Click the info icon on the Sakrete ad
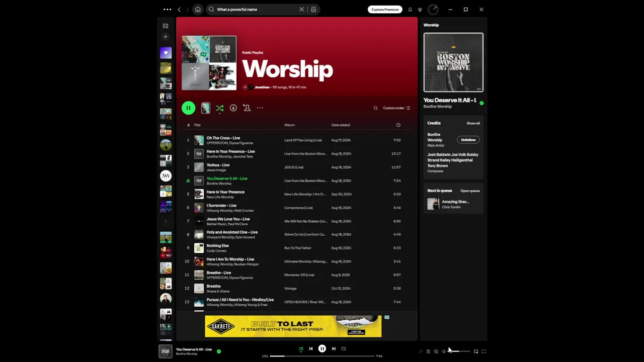The height and width of the screenshot is (362, 644). click(386, 317)
